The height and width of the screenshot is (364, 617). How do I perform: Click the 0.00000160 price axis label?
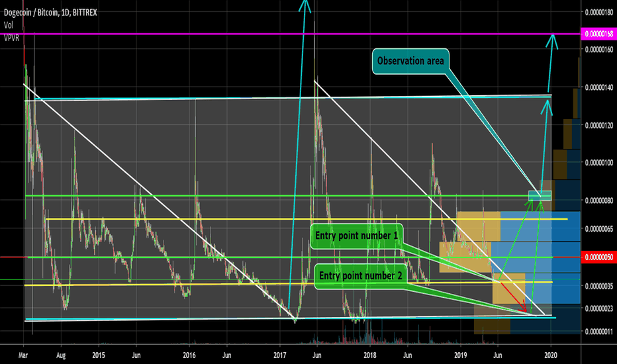coord(599,50)
